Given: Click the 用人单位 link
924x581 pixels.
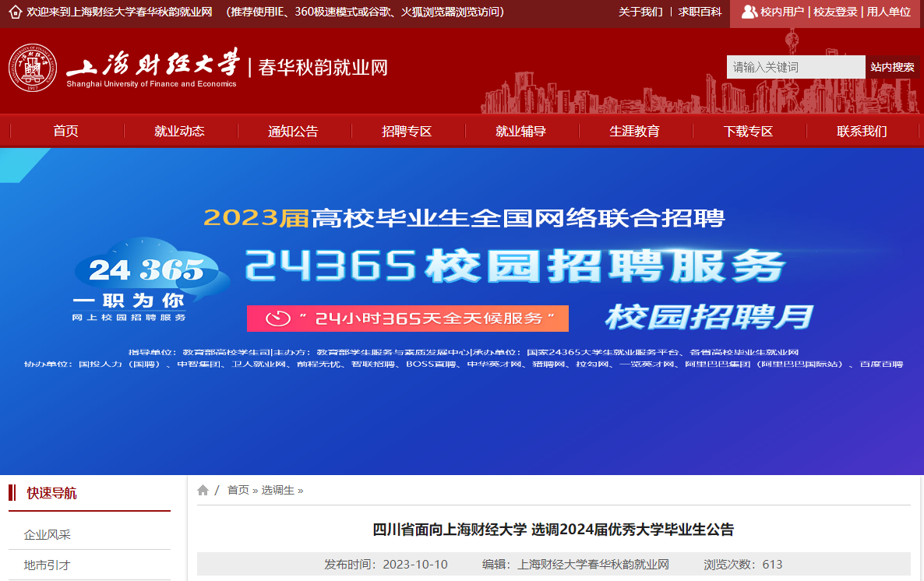Looking at the screenshot, I should tap(889, 12).
